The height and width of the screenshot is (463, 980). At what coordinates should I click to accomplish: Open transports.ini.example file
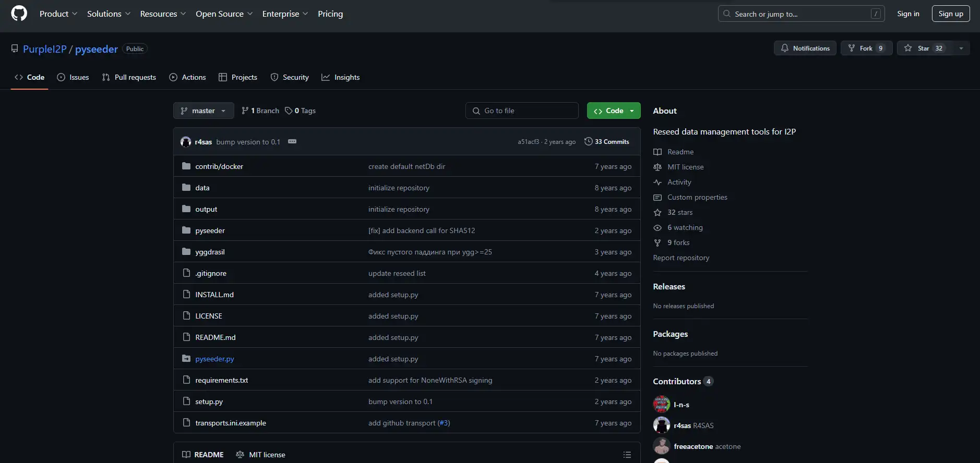231,423
